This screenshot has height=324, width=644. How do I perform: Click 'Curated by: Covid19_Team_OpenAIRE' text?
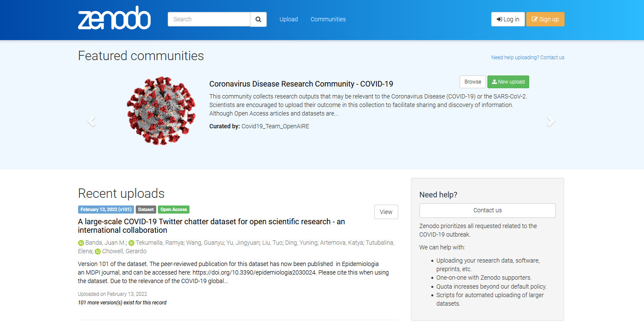coord(259,127)
